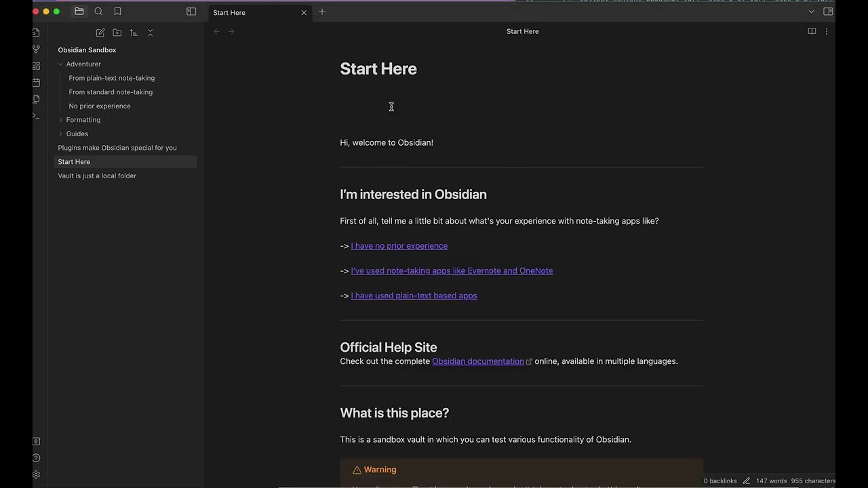Toggle the right sidebar

[828, 12]
